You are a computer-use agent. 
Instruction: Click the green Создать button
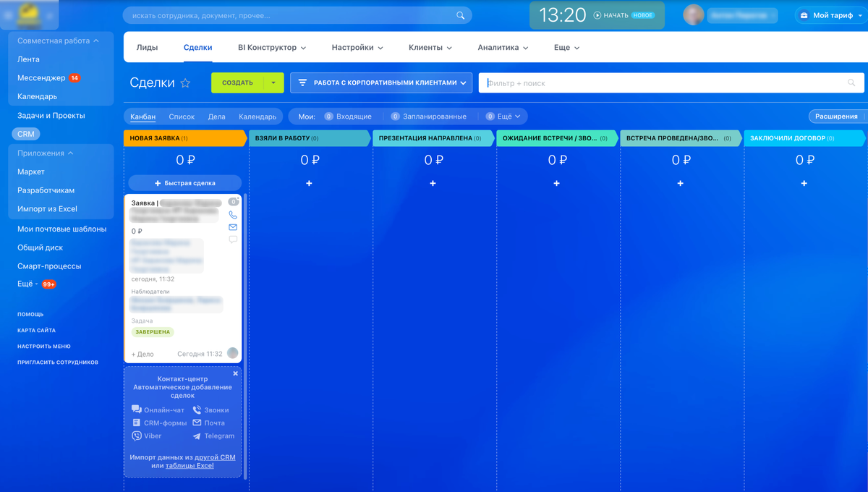(237, 82)
